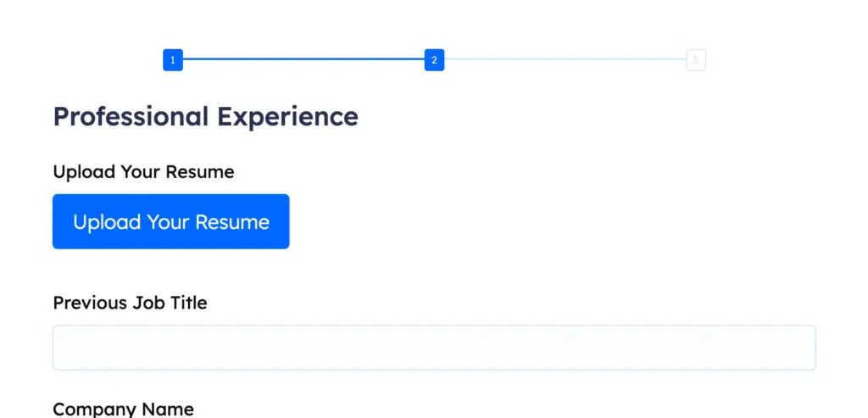
Task: Click the Company Name field label
Action: (123, 409)
